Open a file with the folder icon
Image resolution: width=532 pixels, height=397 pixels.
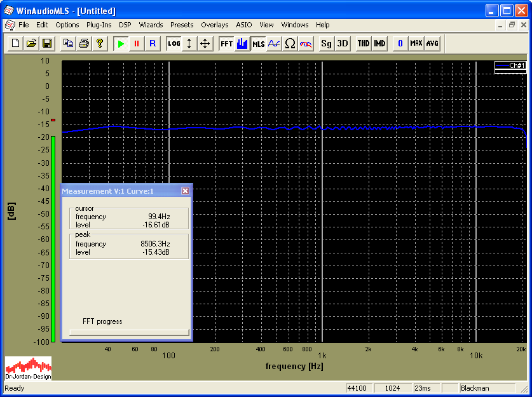click(31, 43)
